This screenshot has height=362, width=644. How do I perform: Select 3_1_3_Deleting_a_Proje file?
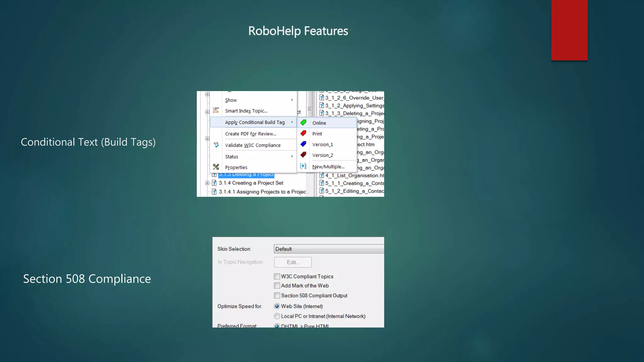pyautogui.click(x=354, y=113)
